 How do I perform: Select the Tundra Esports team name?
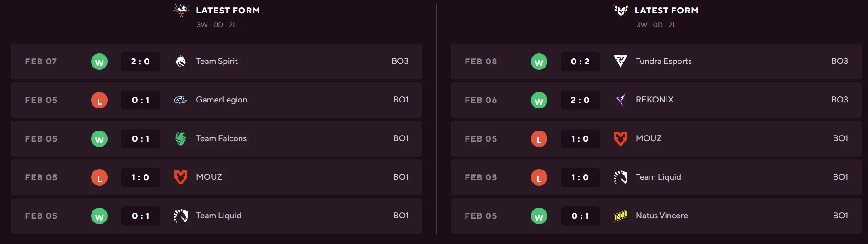663,61
